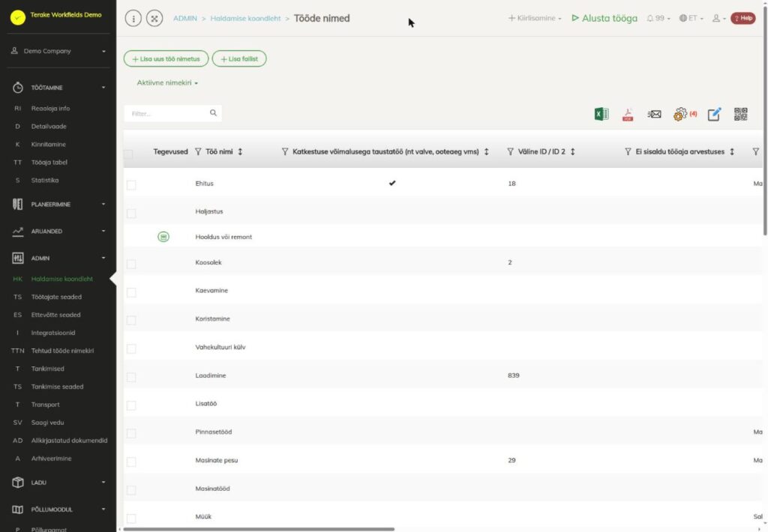This screenshot has height=532, width=768.
Task: Follow the Haldamise koondleht breadcrumb link
Action: 245,18
